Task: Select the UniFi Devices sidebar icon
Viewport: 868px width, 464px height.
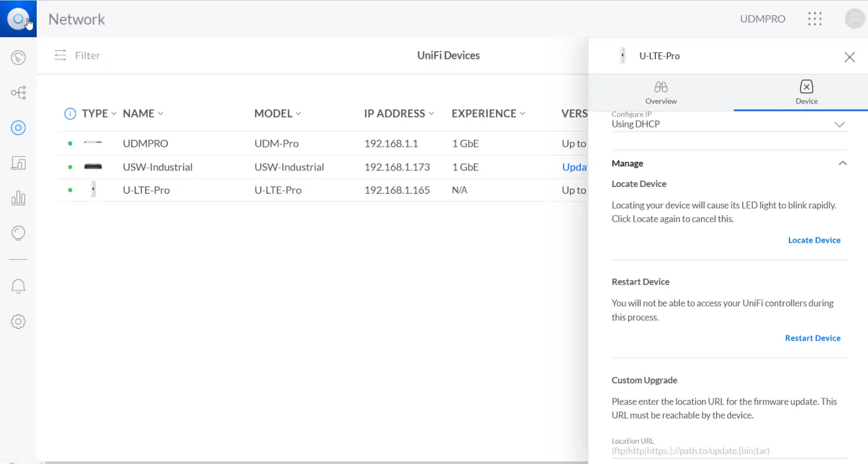Action: pos(18,128)
